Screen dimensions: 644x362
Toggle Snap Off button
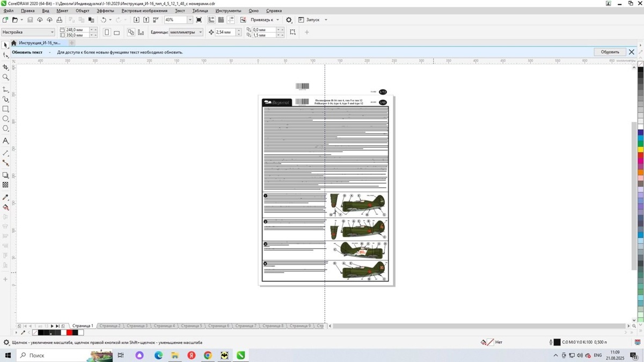(243, 20)
